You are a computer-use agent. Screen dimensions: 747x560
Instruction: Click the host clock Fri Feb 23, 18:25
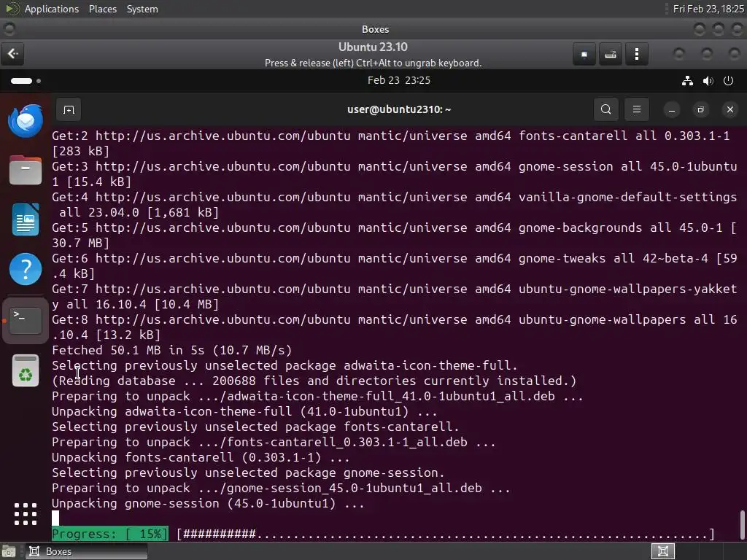tap(708, 9)
